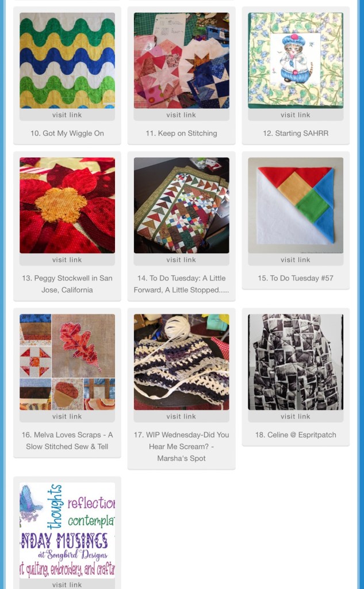This screenshot has height=589, width=364.
Task: Open the colorful triangle block thumbnail
Action: (x=296, y=205)
